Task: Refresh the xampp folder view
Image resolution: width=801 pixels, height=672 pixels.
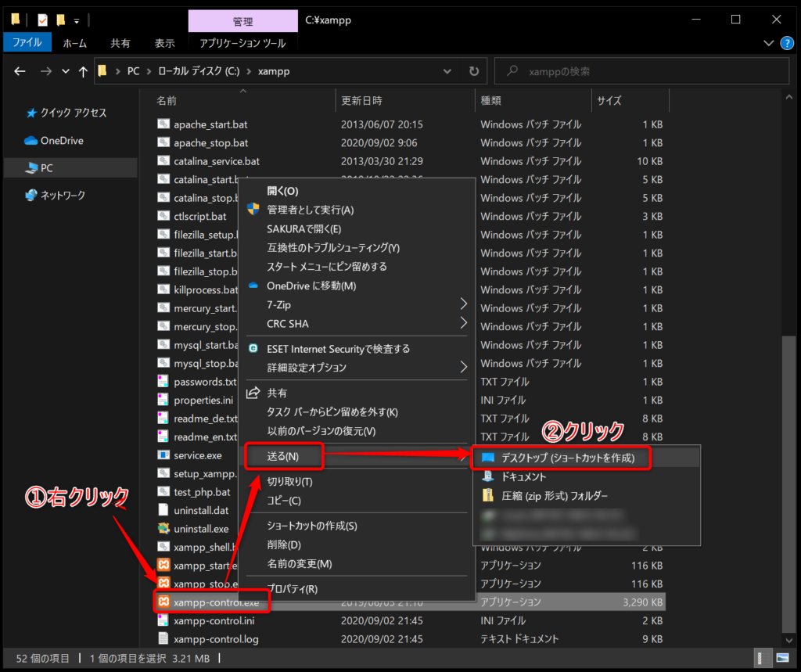Action: click(474, 71)
